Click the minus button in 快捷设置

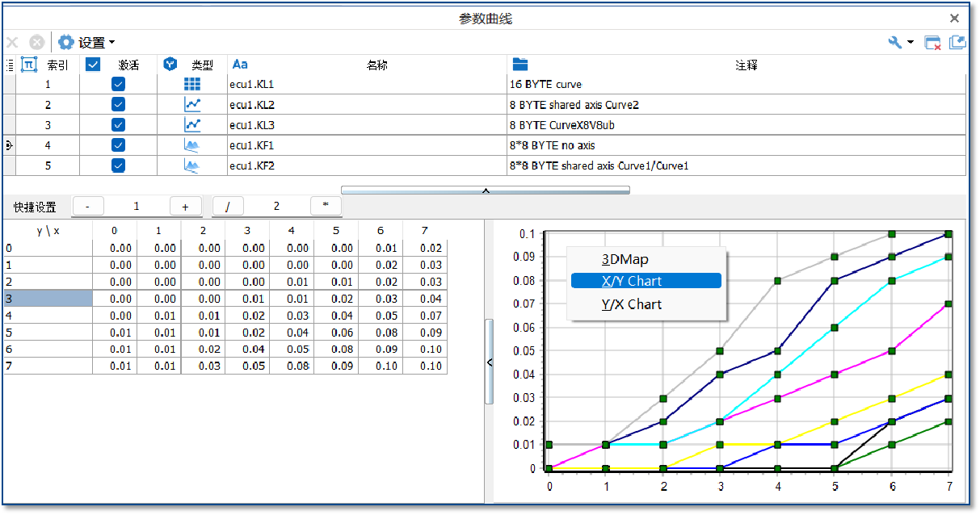click(87, 205)
